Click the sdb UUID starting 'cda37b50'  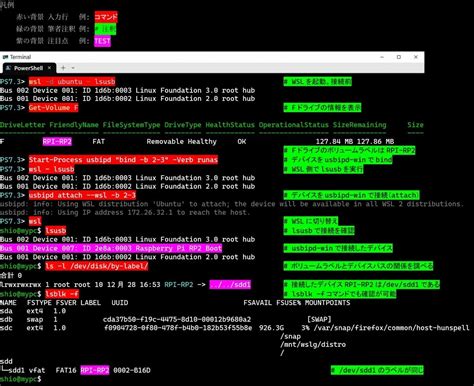tap(177, 319)
